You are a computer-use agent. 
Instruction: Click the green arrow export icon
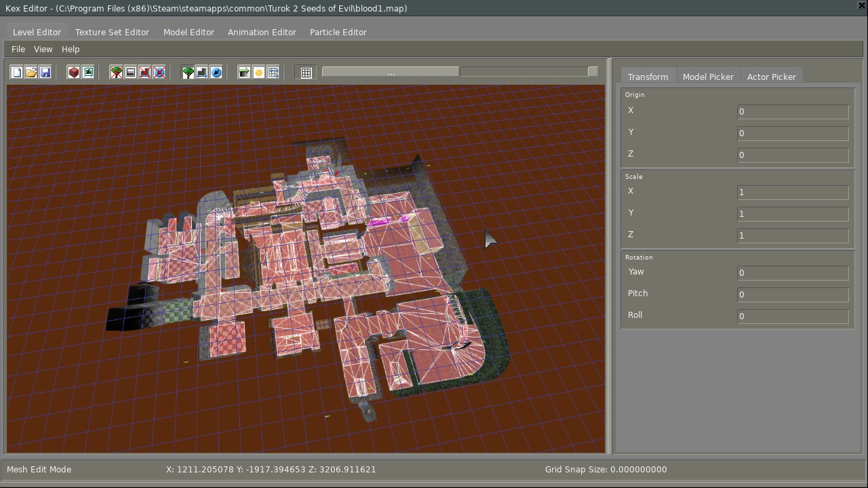click(x=244, y=73)
